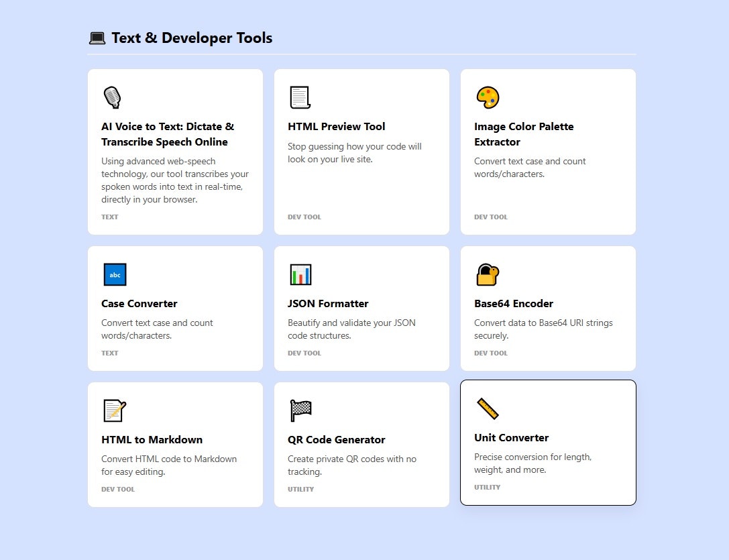729x560 pixels.
Task: Click the DEV TOOL label under HTML to Markdown
Action: (x=118, y=489)
